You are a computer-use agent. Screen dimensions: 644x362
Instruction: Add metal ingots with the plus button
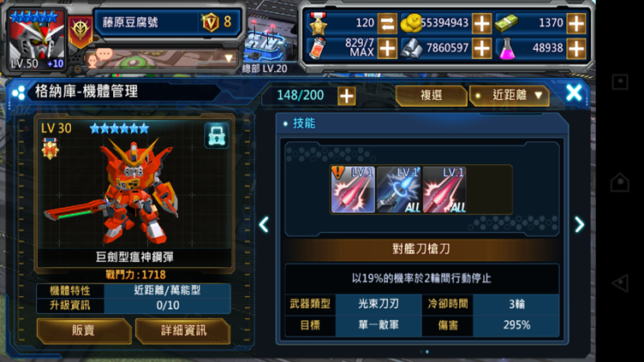482,49
